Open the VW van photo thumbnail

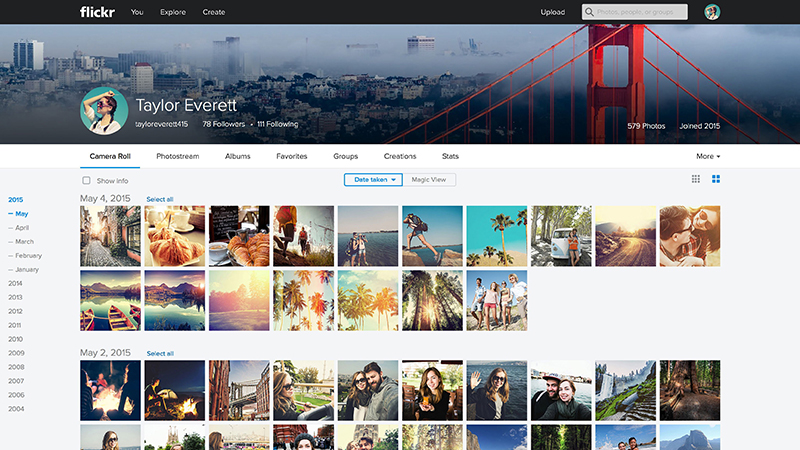[x=561, y=236]
